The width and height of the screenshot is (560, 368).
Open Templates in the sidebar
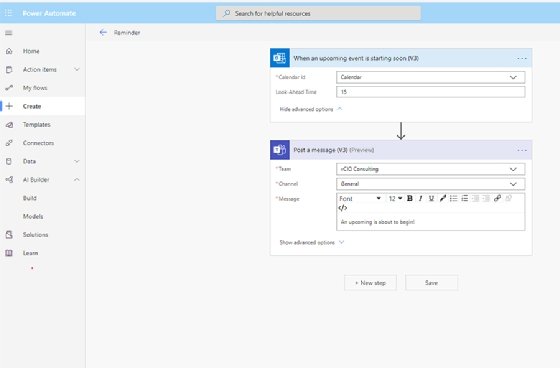[36, 125]
